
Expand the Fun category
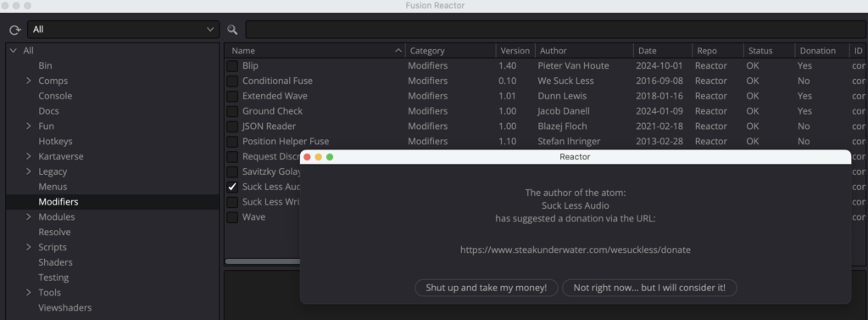[x=28, y=126]
